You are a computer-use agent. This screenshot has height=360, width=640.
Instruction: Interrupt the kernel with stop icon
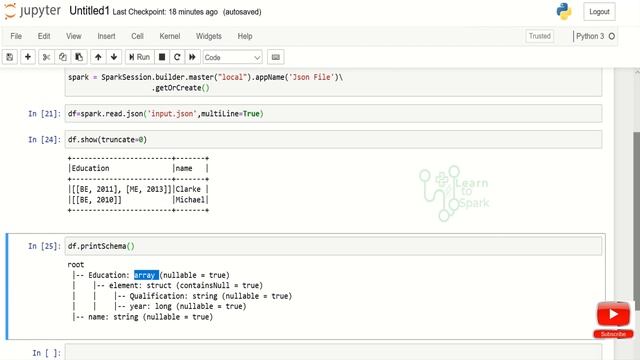coord(162,57)
